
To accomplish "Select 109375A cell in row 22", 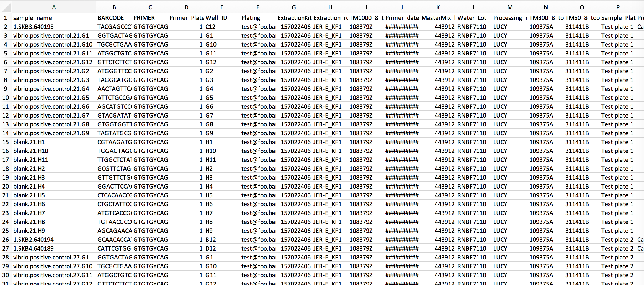I will (546, 204).
